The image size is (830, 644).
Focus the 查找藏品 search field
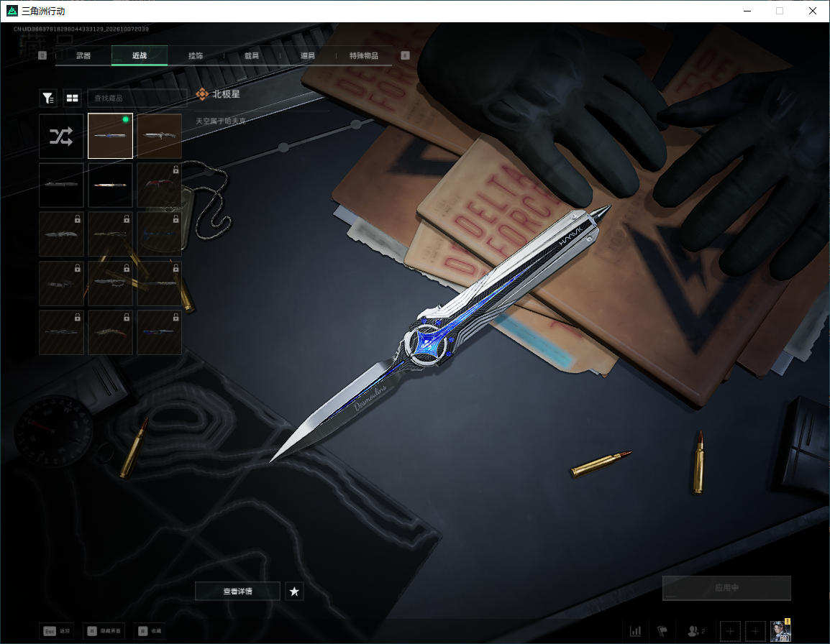[x=137, y=98]
